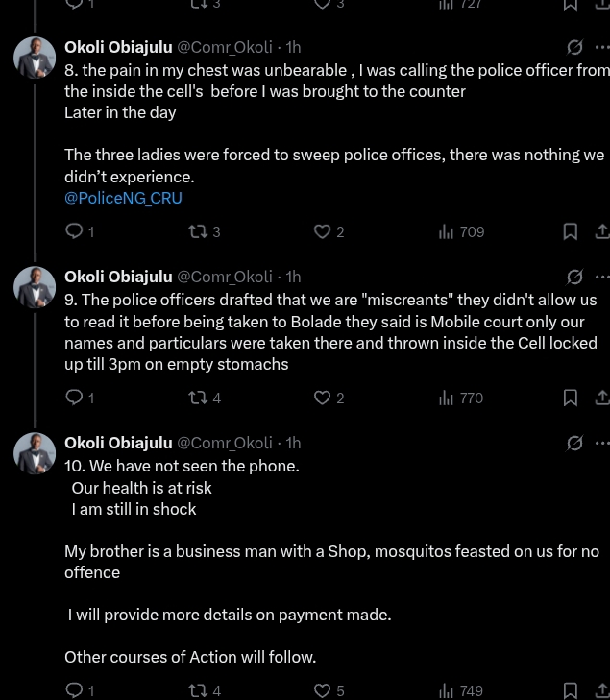Image resolution: width=610 pixels, height=700 pixels.
Task: Click Grok icon on tweet 10
Action: pos(574,443)
